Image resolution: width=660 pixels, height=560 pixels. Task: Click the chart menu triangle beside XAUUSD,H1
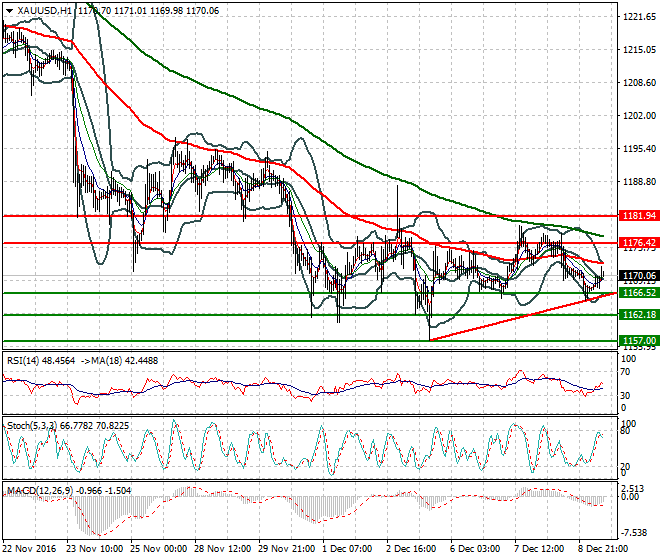click(9, 11)
